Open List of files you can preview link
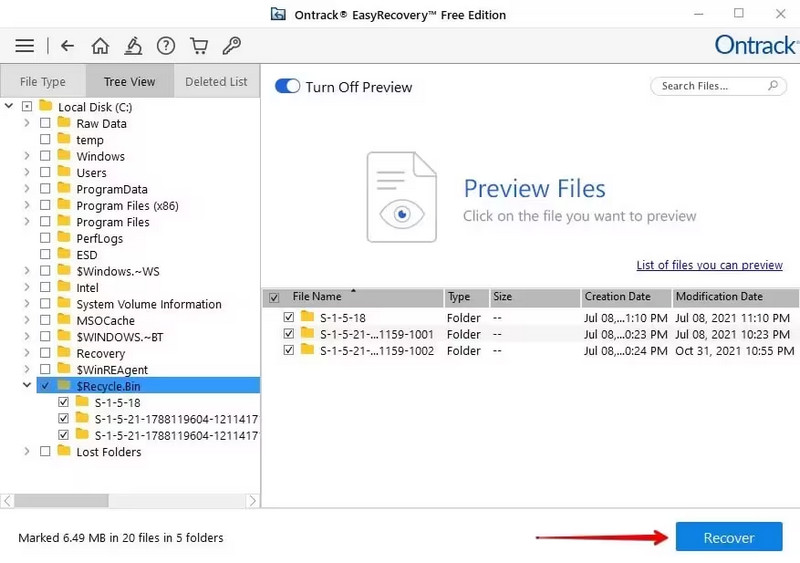Screen dimensions: 800x563 [x=709, y=265]
